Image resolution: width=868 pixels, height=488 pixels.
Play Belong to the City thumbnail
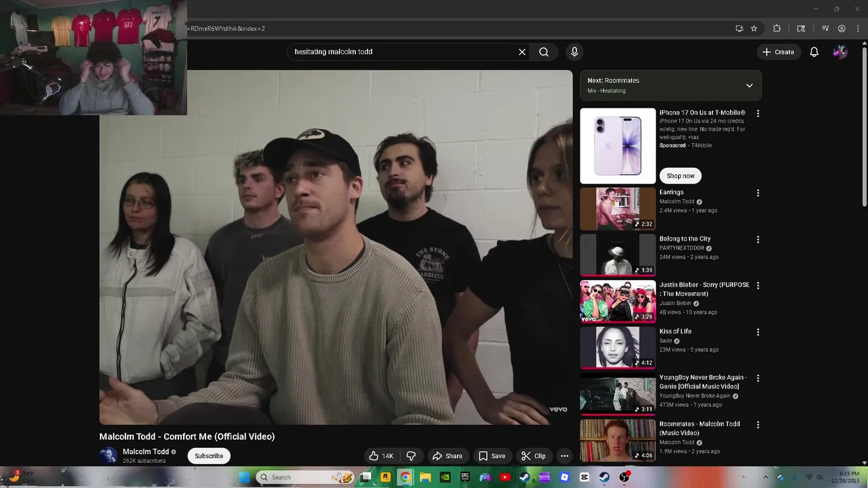click(x=618, y=255)
